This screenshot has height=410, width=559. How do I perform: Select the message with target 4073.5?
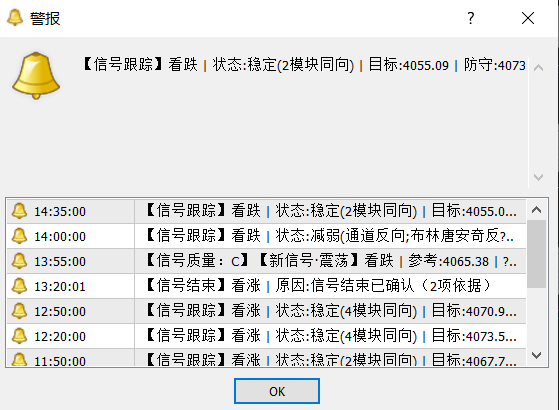click(x=331, y=336)
